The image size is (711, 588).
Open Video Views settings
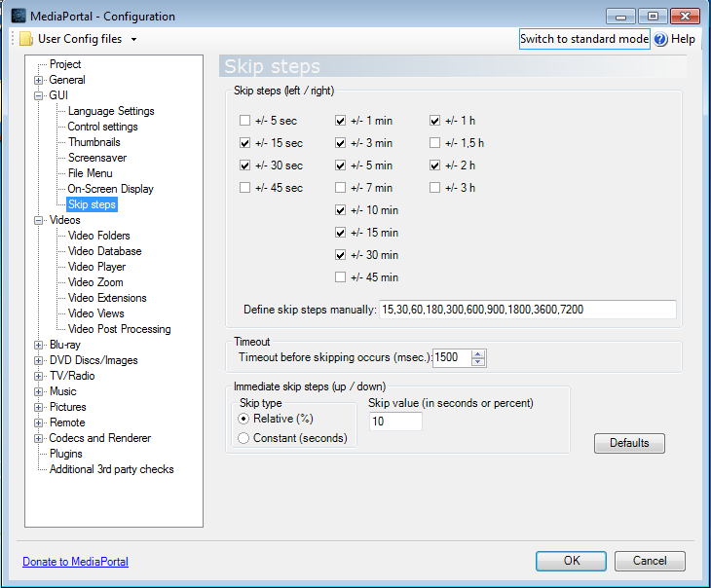(96, 313)
